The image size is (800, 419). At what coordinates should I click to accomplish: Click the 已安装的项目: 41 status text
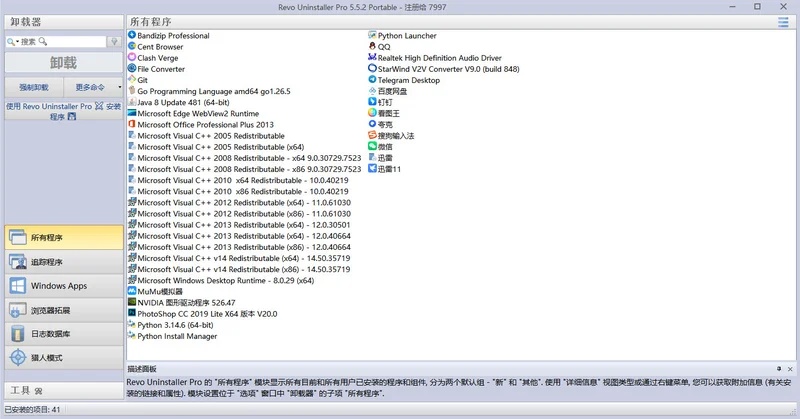tap(33, 409)
